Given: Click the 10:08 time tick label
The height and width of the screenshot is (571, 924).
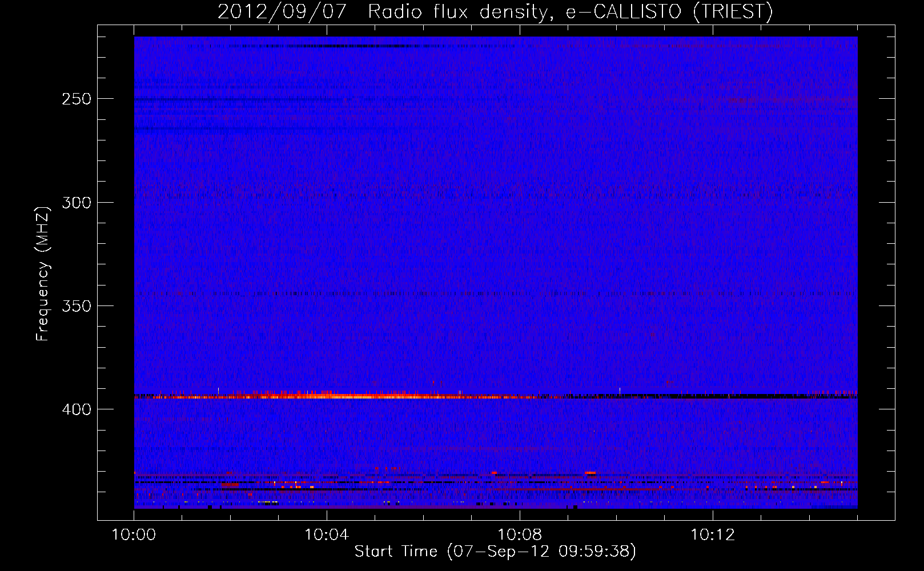Looking at the screenshot, I should pos(520,535).
